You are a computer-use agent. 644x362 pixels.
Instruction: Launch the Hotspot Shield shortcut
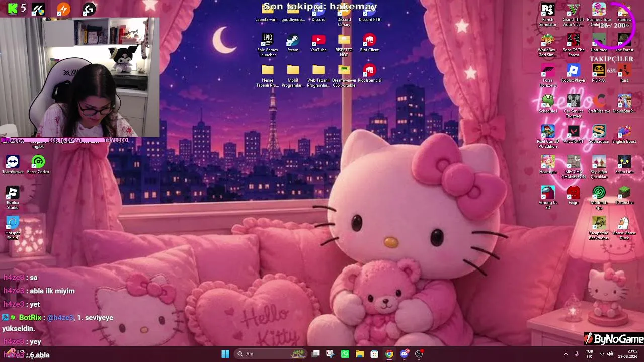click(x=13, y=228)
